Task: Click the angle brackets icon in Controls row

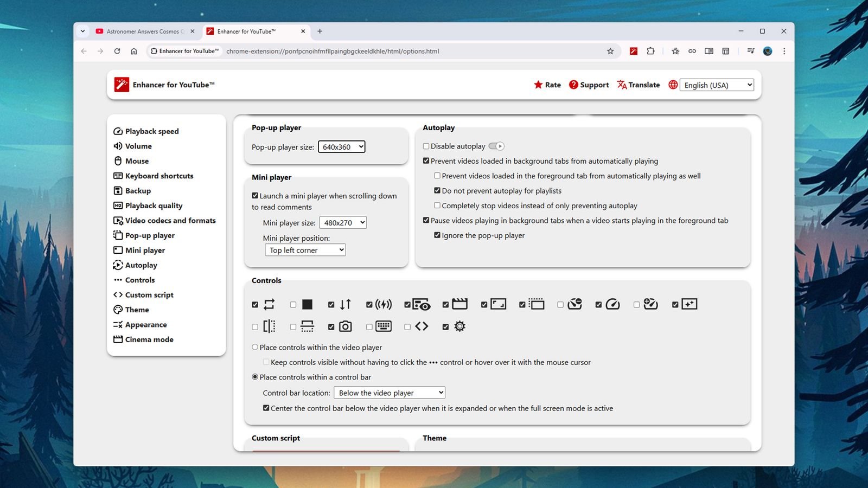Action: (422, 326)
